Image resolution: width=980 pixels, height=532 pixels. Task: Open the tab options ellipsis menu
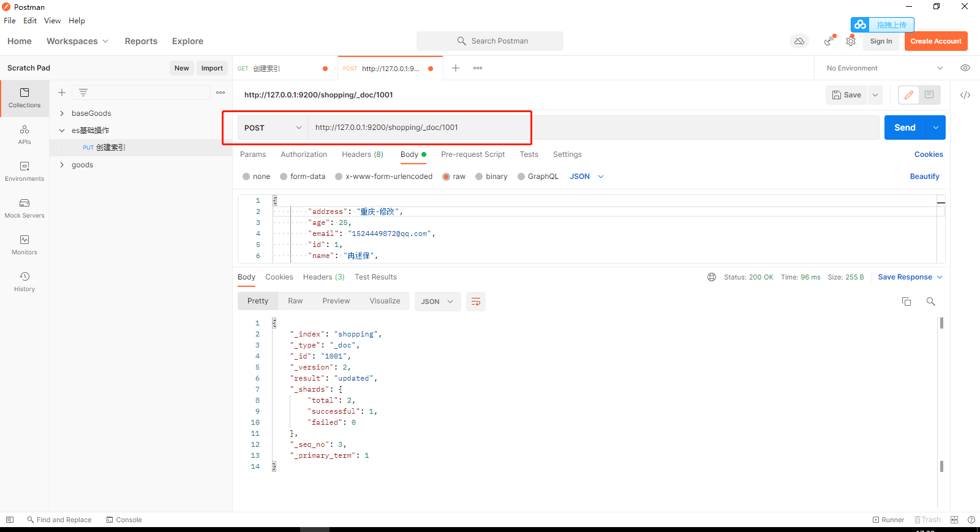(478, 68)
